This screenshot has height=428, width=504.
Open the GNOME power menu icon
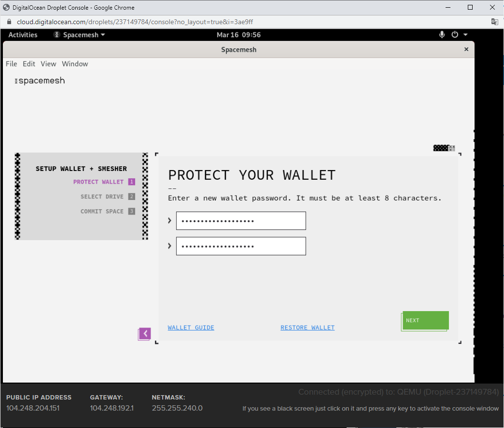(x=454, y=34)
